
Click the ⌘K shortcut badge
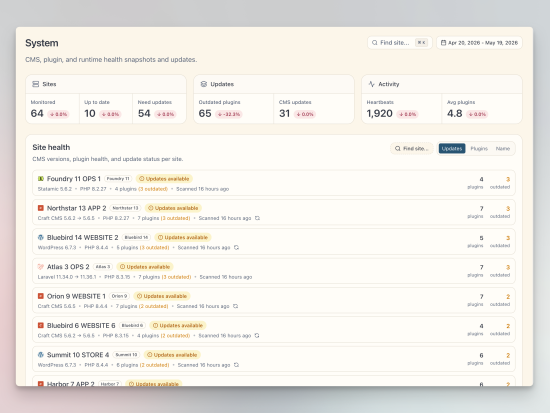coord(421,42)
